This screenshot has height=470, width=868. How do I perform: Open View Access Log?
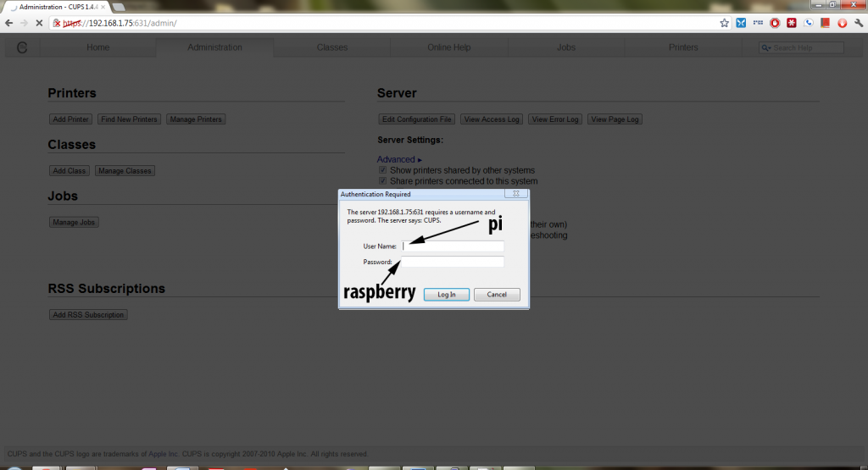coord(492,119)
